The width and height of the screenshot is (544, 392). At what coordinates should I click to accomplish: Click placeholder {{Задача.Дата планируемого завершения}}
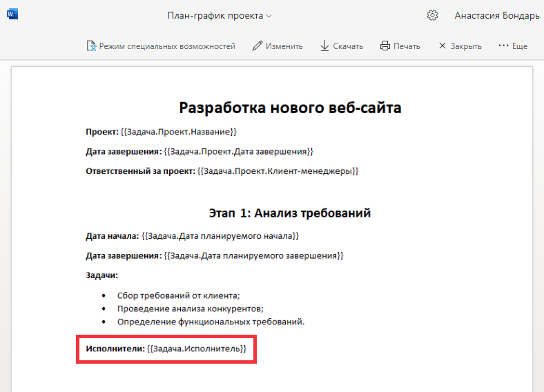pyautogui.click(x=253, y=255)
